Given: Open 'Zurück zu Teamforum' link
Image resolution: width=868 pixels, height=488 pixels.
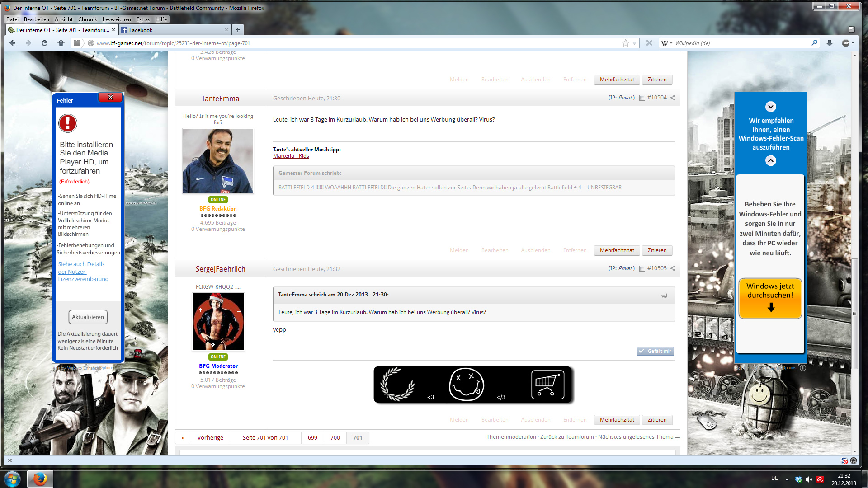Looking at the screenshot, I should pos(567,437).
